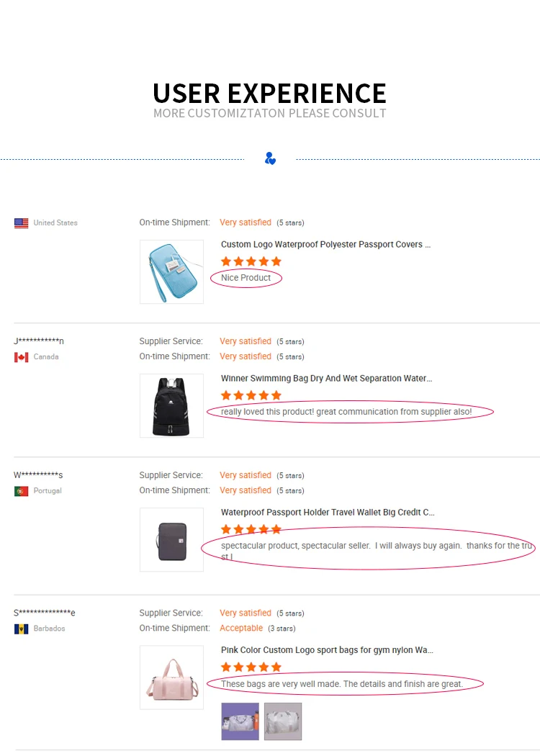Screen dimensions: 540x756
Task: Click the pink sport bag star rating
Action: point(251,667)
